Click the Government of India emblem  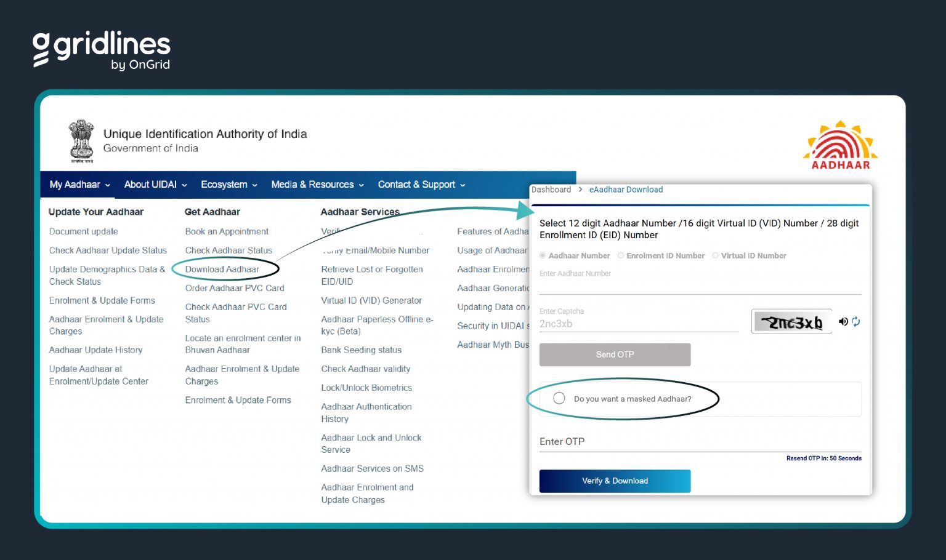(x=81, y=141)
